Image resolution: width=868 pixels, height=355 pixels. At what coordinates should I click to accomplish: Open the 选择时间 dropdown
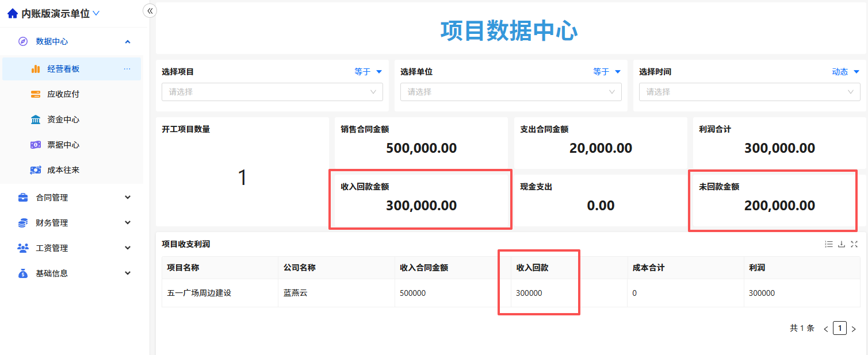click(750, 92)
